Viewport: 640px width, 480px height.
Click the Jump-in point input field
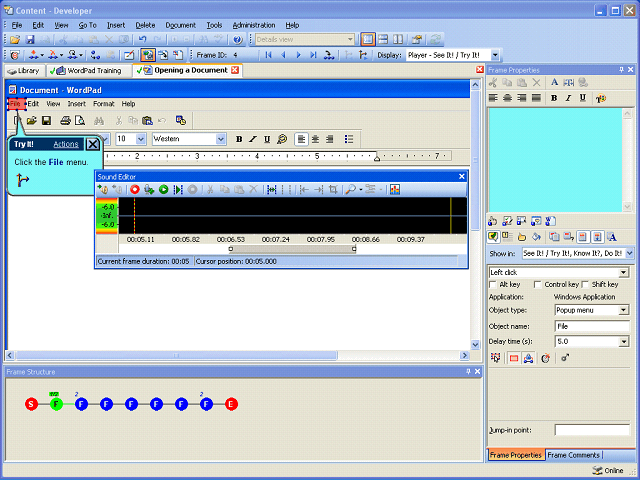pyautogui.click(x=591, y=430)
